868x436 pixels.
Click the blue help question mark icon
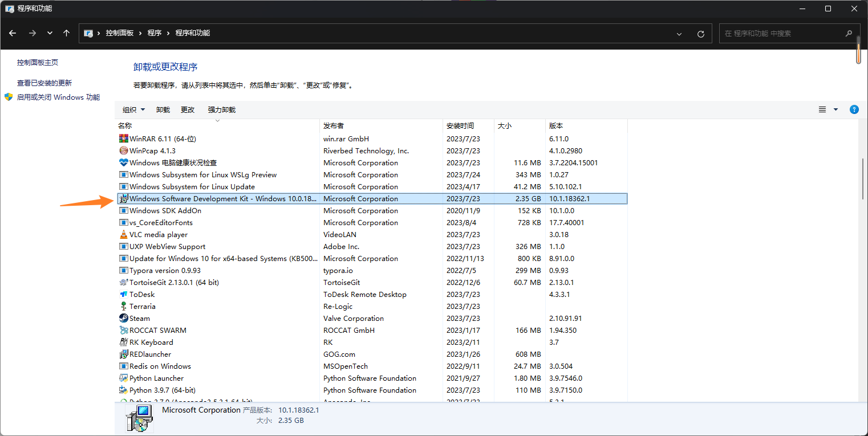(x=854, y=109)
